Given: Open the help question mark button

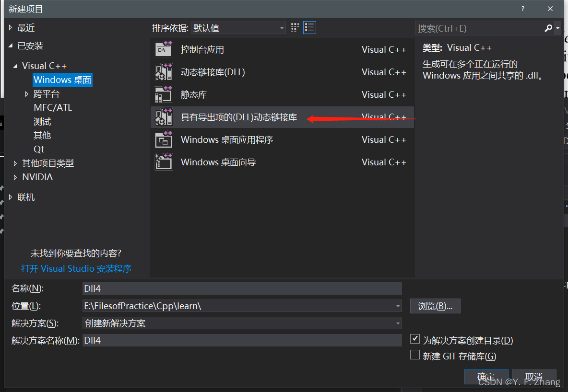Looking at the screenshot, I should pos(523,9).
